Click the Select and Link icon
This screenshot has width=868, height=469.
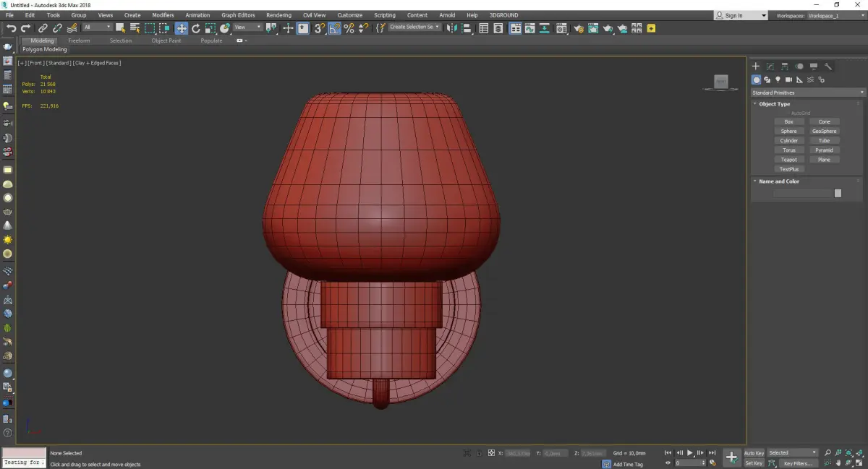[43, 28]
